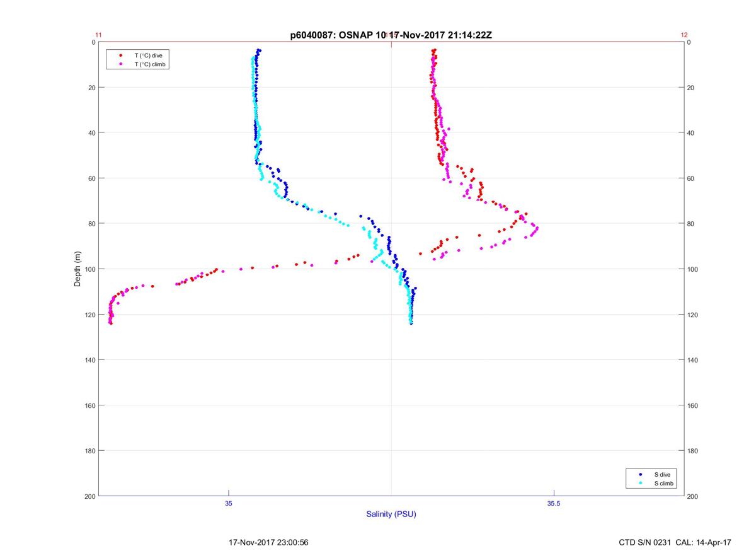Click the 60 tick on left depth axis
The image size is (756, 558).
[x=91, y=178]
